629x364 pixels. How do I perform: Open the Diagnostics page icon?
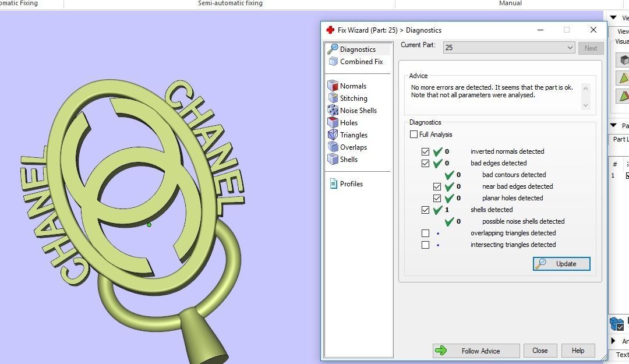tap(333, 49)
